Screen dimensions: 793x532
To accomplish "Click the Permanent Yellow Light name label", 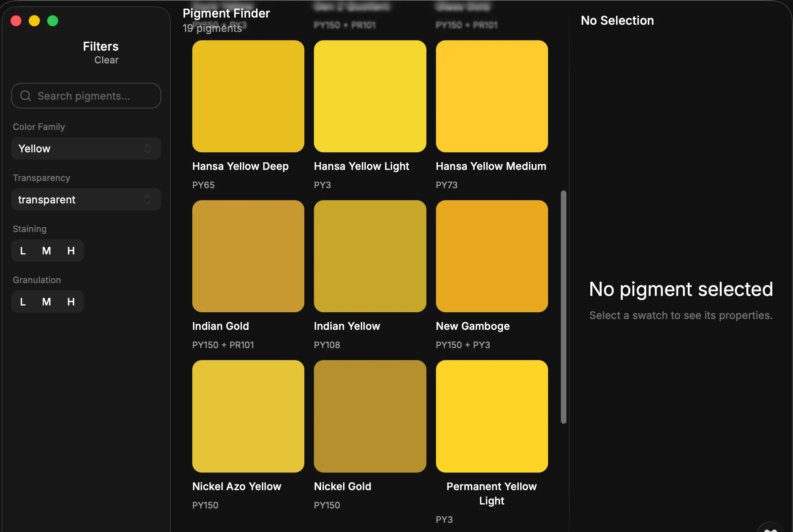I will 492,493.
